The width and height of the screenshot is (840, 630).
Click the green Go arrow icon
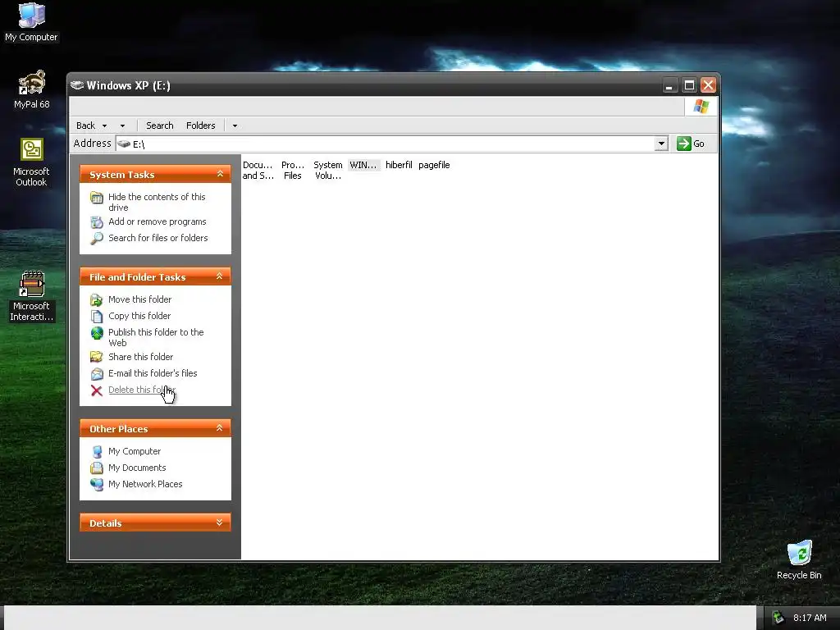coord(683,144)
